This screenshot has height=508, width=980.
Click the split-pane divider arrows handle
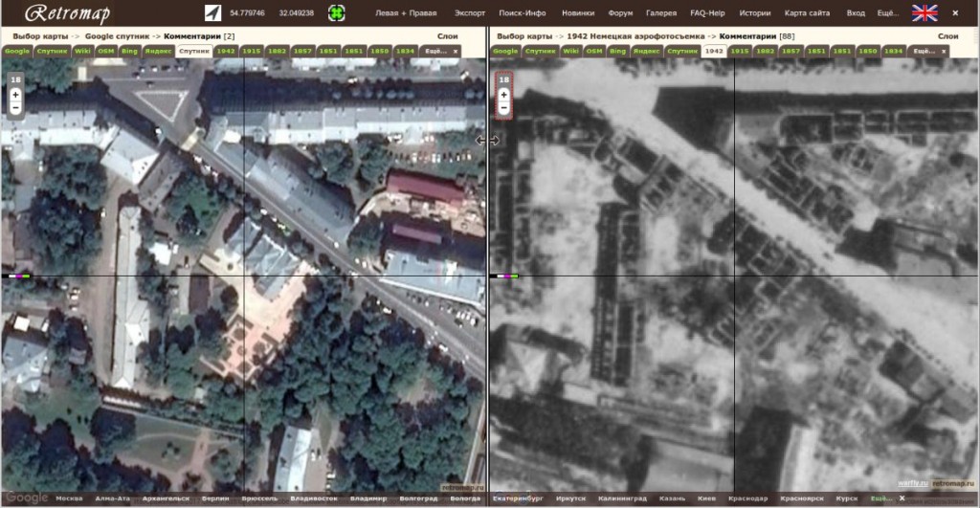487,141
